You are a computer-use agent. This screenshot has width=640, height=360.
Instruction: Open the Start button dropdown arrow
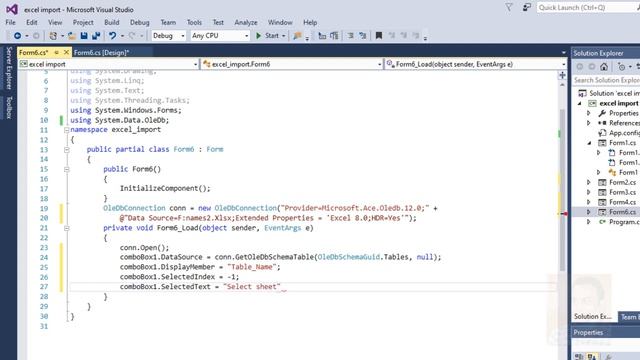284,36
